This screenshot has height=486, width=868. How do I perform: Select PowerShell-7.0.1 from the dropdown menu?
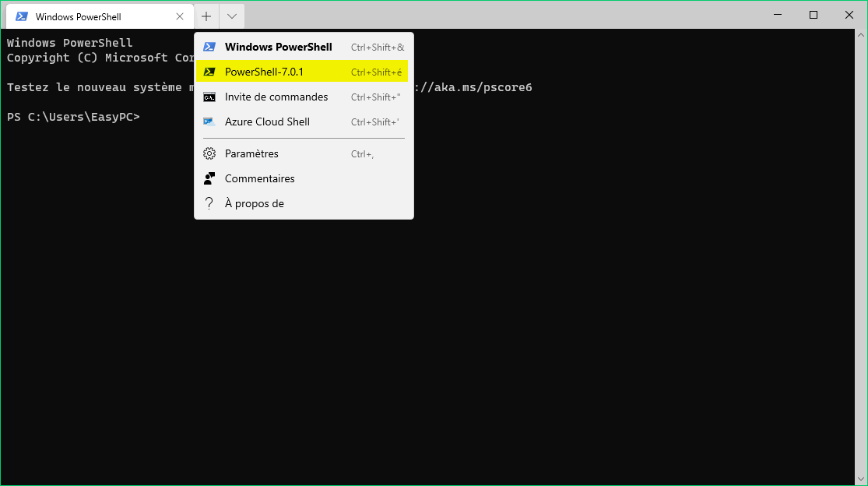pos(304,72)
